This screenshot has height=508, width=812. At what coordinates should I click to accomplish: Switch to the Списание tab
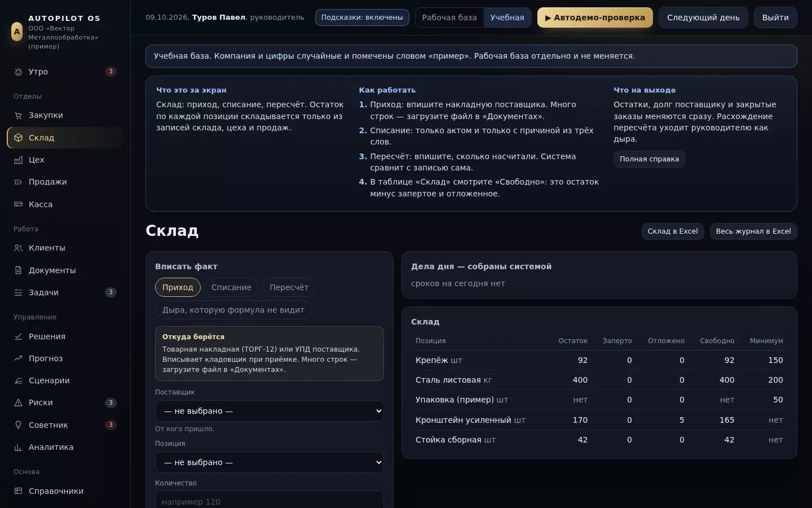[x=231, y=287]
